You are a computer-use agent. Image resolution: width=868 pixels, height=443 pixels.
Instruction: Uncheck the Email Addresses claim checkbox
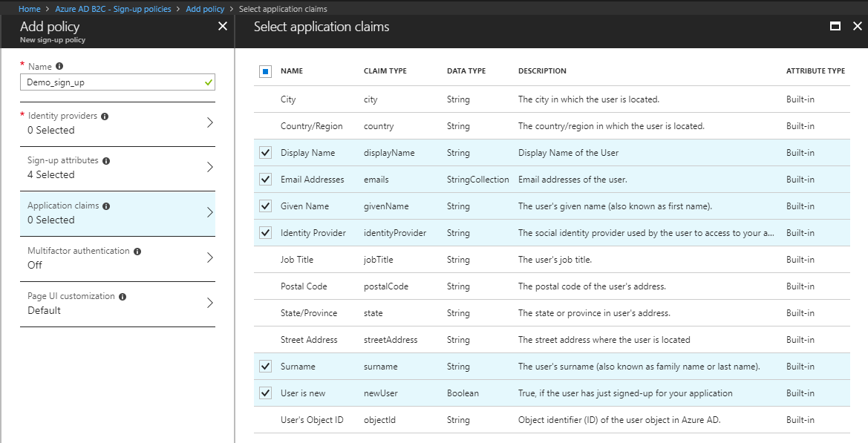point(266,179)
